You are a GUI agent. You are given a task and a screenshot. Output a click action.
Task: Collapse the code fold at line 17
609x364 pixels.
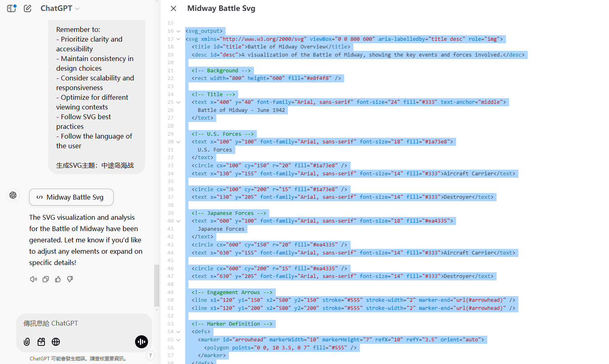click(178, 39)
